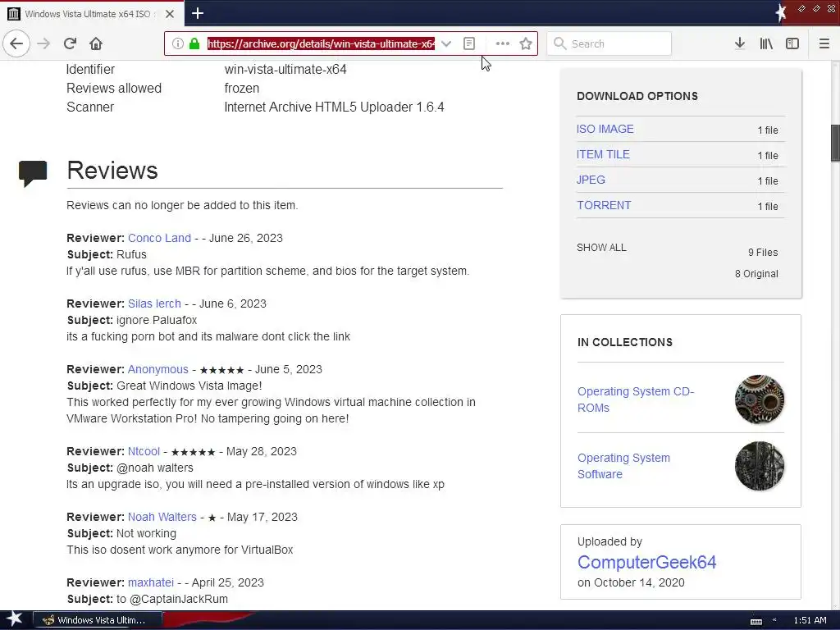Click SHOW ALL files link

(601, 248)
